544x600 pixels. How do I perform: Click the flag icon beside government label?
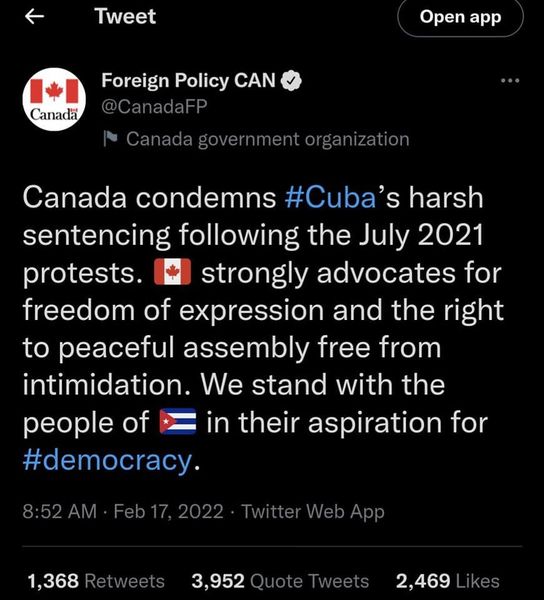coord(110,139)
